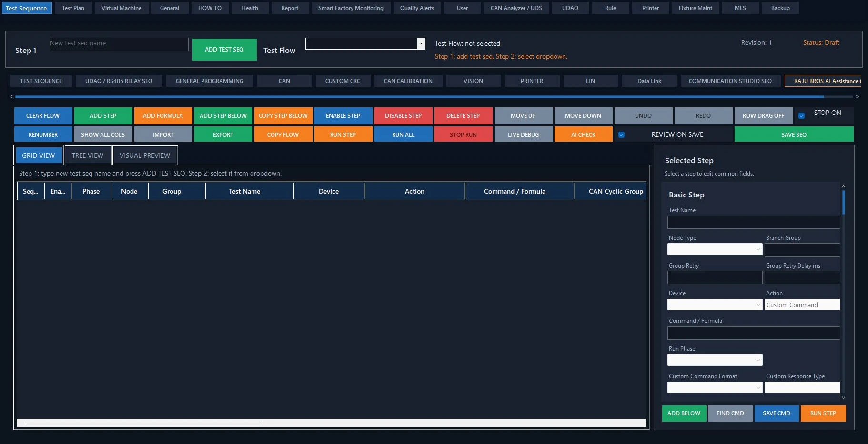868x444 pixels.
Task: Toggle the REVIEW ON SAVE checkbox
Action: point(621,134)
